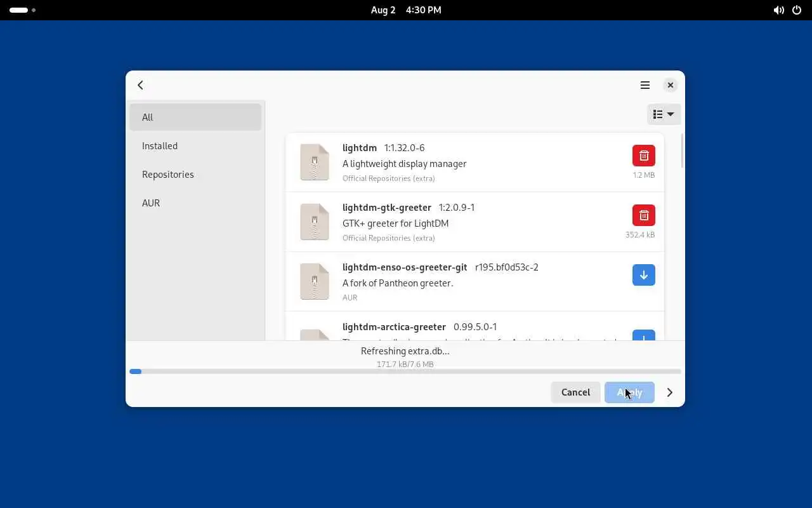Install lightdm-enso-os-greeter-git with download arrow
Screen dimensions: 812x508
(x=644, y=275)
